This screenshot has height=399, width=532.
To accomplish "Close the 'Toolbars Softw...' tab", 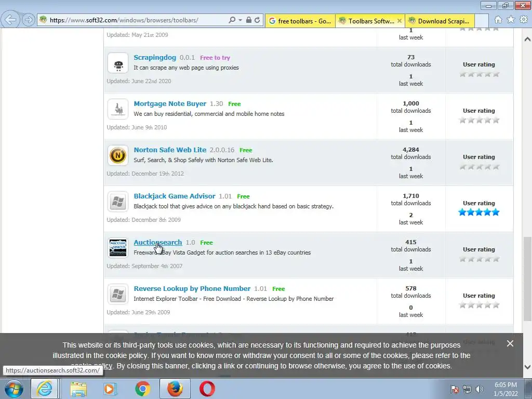I will [x=400, y=21].
